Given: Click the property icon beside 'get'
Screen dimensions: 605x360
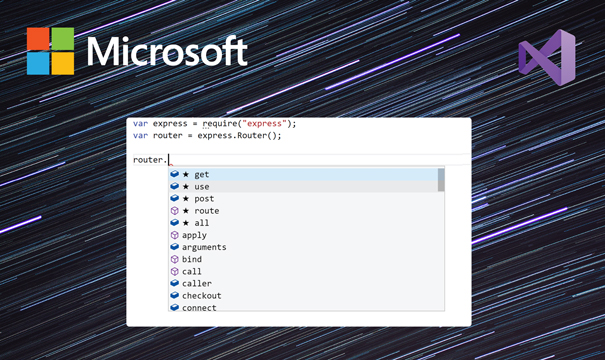Looking at the screenshot, I should click(x=174, y=174).
